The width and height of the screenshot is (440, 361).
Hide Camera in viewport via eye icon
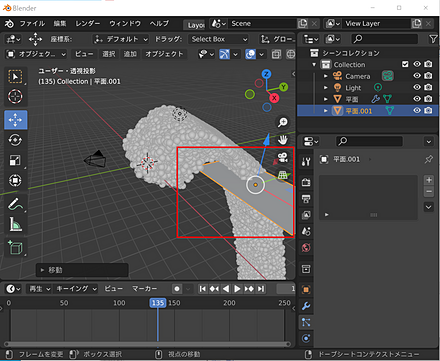[x=417, y=76]
